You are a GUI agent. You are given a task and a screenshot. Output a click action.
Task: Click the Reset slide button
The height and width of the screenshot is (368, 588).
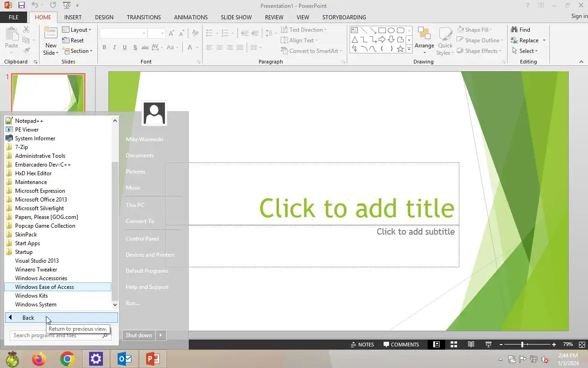coord(73,40)
